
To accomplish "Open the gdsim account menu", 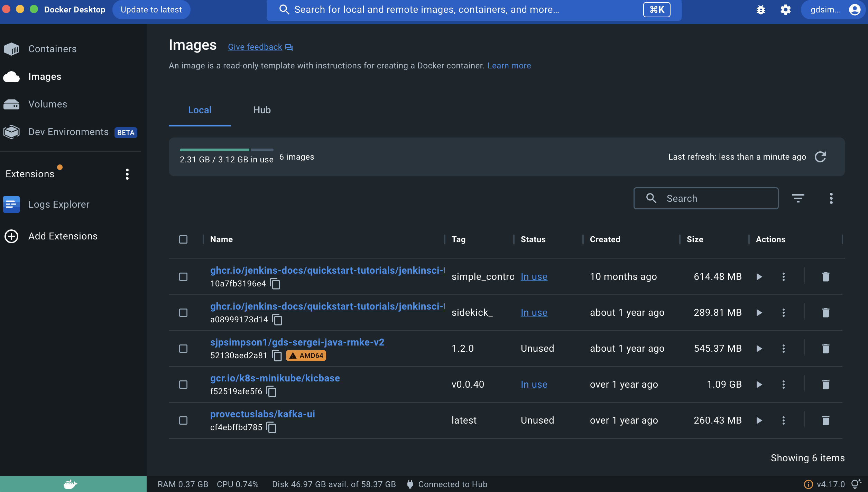I will [833, 10].
